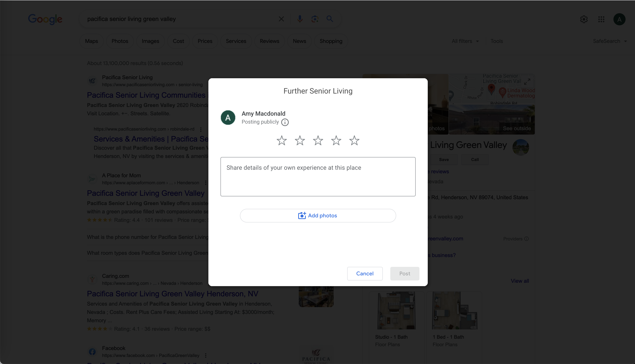635x364 pixels.
Task: Expand room types question for Pacifica
Action: pos(147,253)
